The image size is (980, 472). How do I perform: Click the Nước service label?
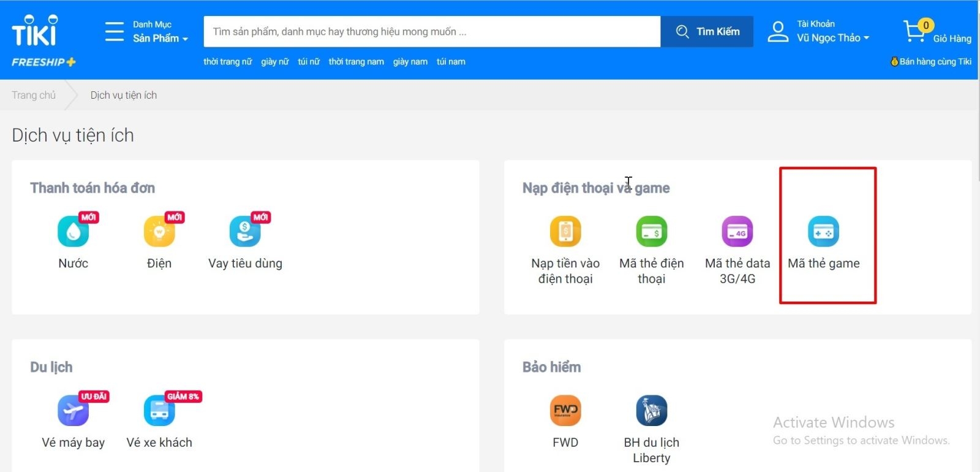[73, 263]
